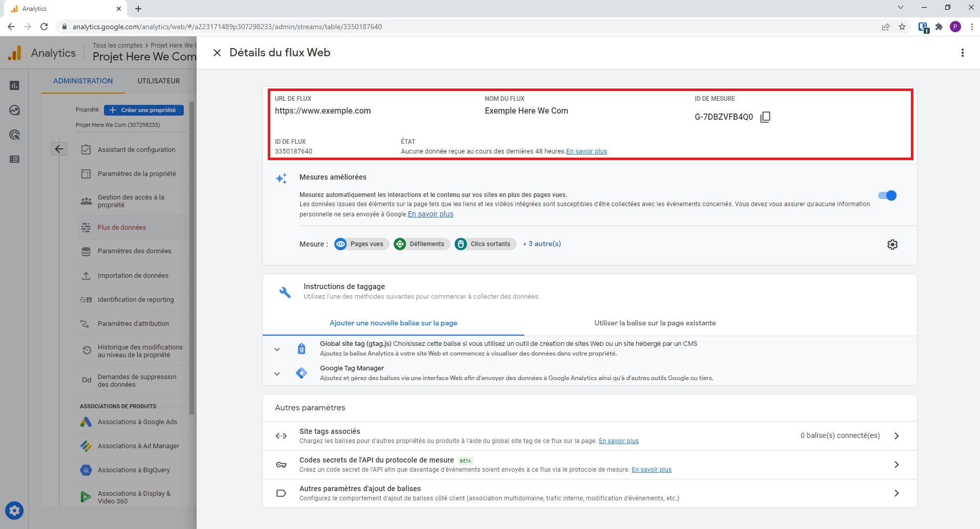
Task: Open Importation de données
Action: point(132,276)
